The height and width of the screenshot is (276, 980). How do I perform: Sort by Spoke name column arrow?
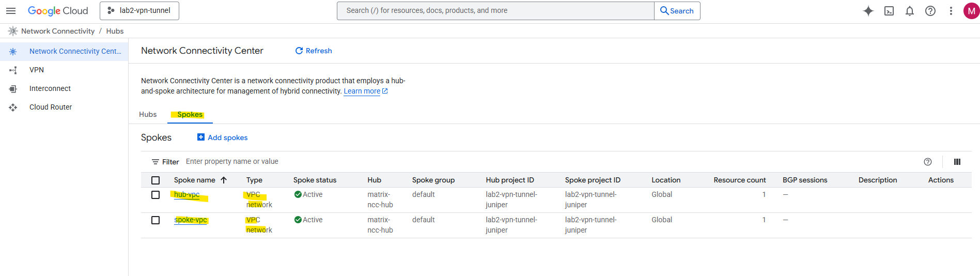[224, 180]
